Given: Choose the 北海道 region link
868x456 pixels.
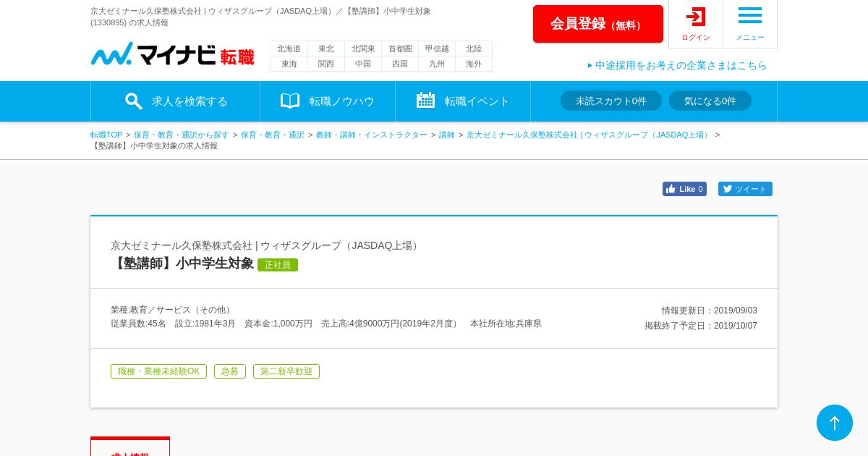Looking at the screenshot, I should click(289, 48).
